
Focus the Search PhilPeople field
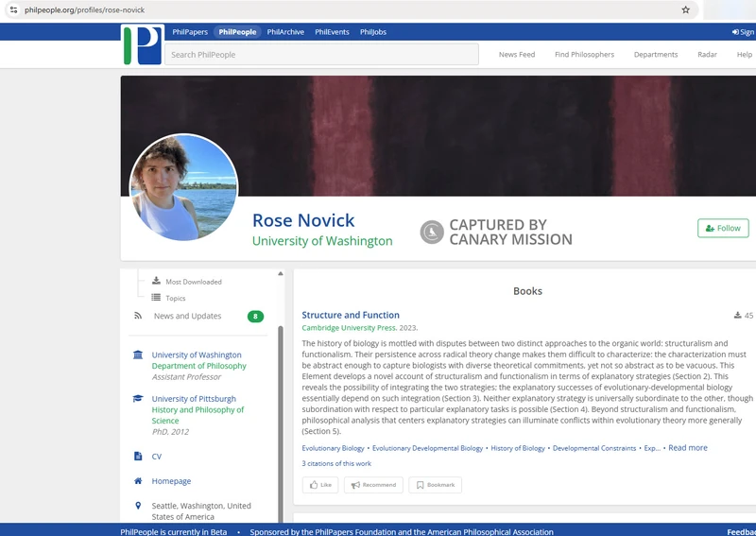click(x=321, y=55)
